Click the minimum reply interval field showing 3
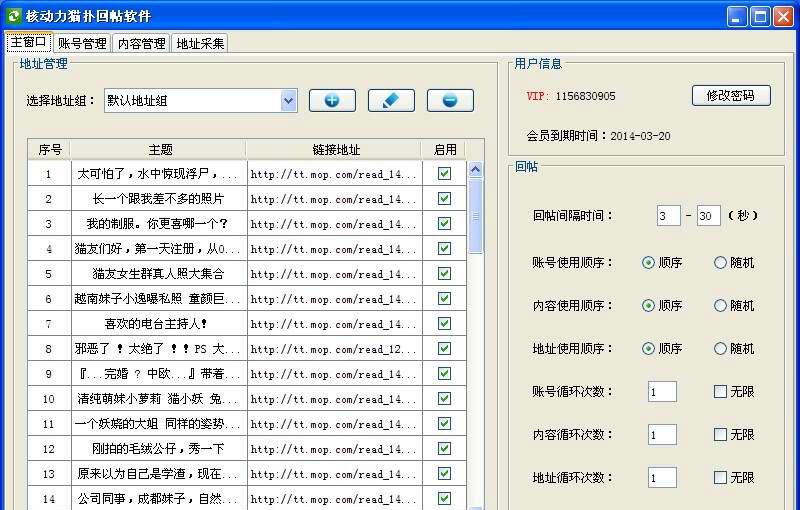The height and width of the screenshot is (510, 800). pyautogui.click(x=668, y=216)
